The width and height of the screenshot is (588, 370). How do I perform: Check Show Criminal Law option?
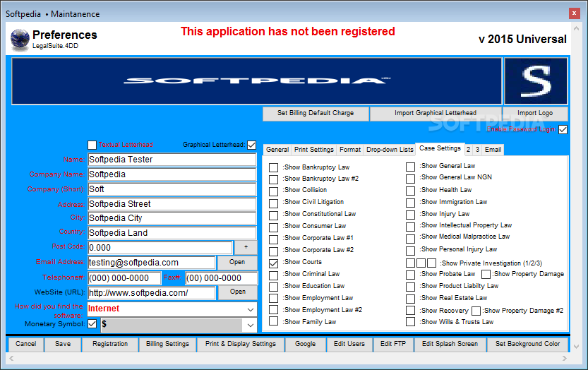[273, 275]
